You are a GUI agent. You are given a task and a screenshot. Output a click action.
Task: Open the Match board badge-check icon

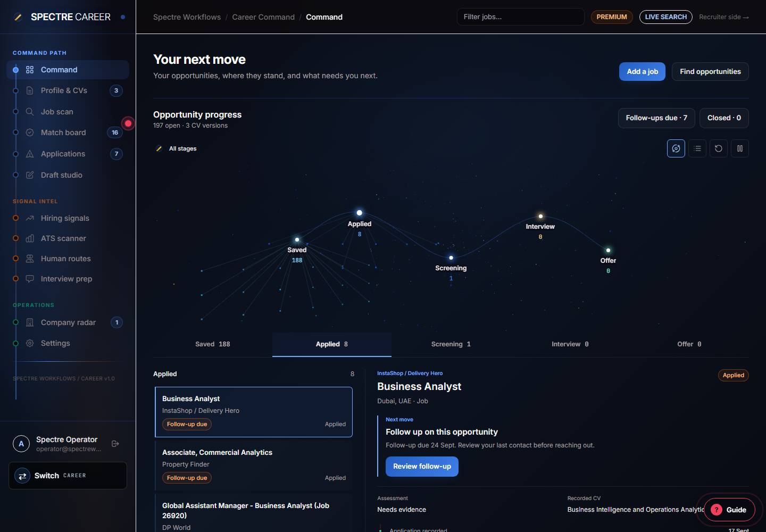click(30, 132)
